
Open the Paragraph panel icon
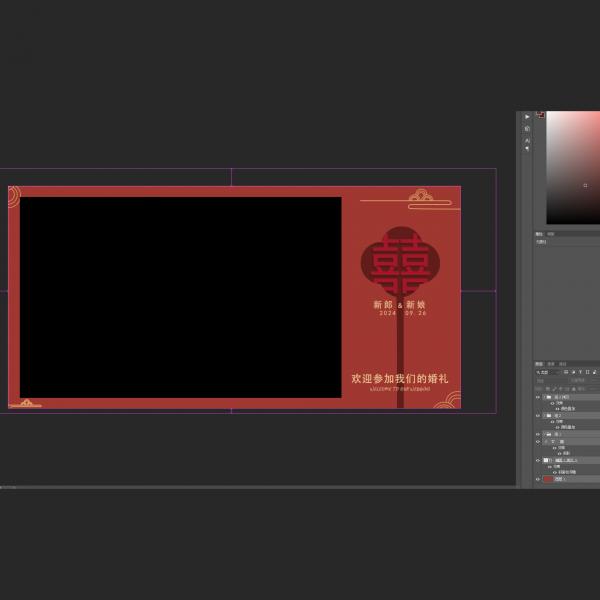[x=527, y=149]
